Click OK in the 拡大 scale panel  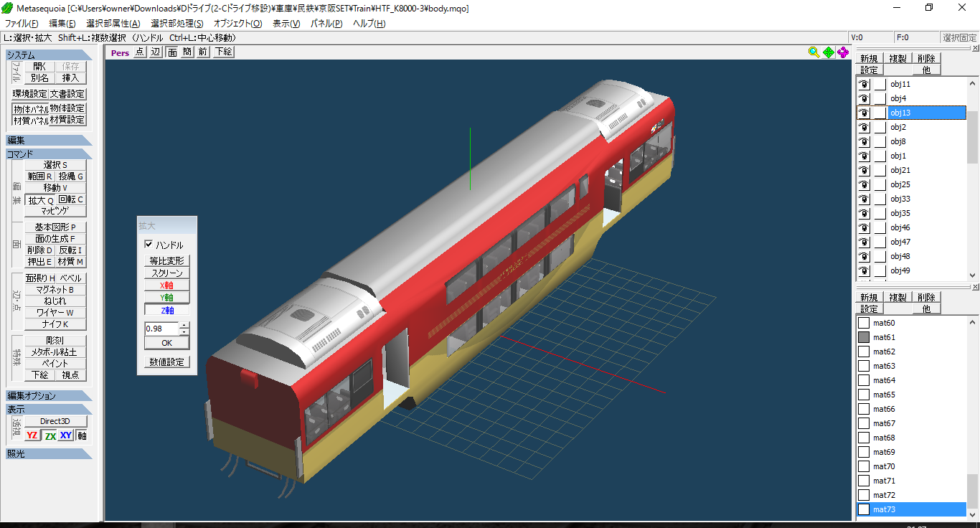click(166, 343)
